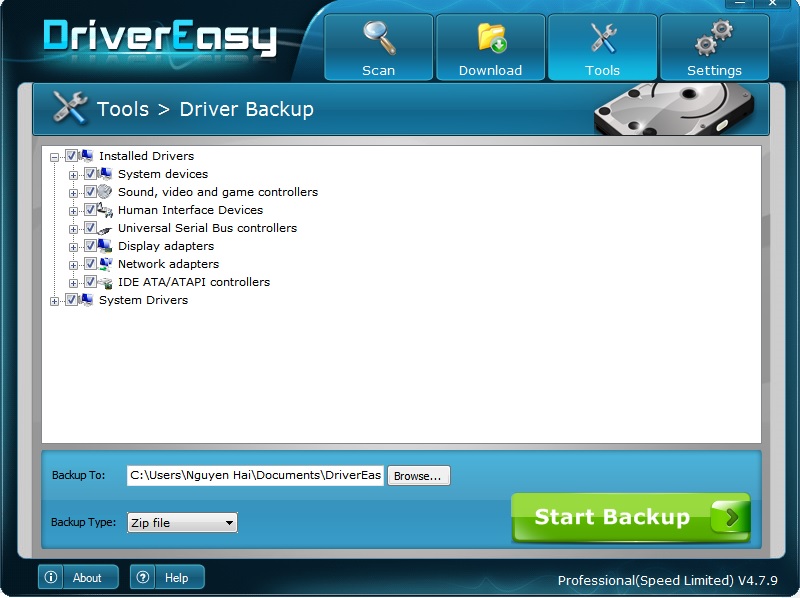Image resolution: width=800 pixels, height=598 pixels.
Task: Uncheck the Human Interface Devices checkbox
Action: click(90, 210)
